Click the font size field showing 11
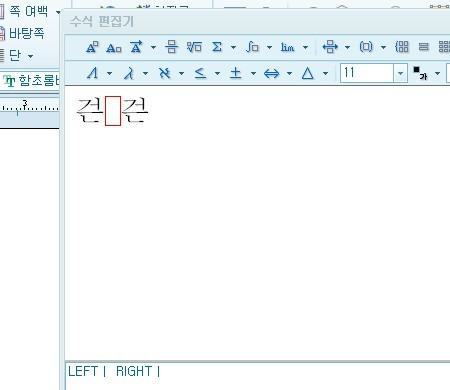 pos(367,73)
